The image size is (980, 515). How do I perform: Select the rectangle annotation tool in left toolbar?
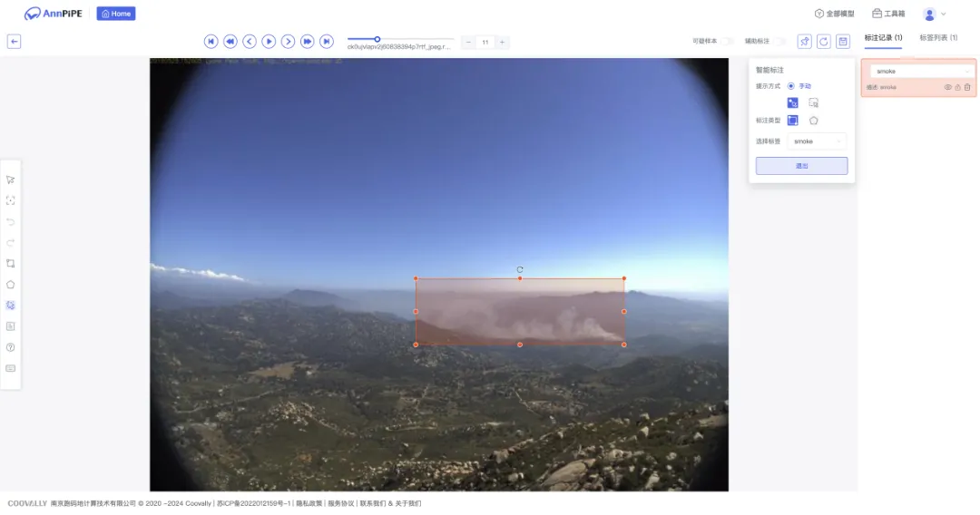11,263
